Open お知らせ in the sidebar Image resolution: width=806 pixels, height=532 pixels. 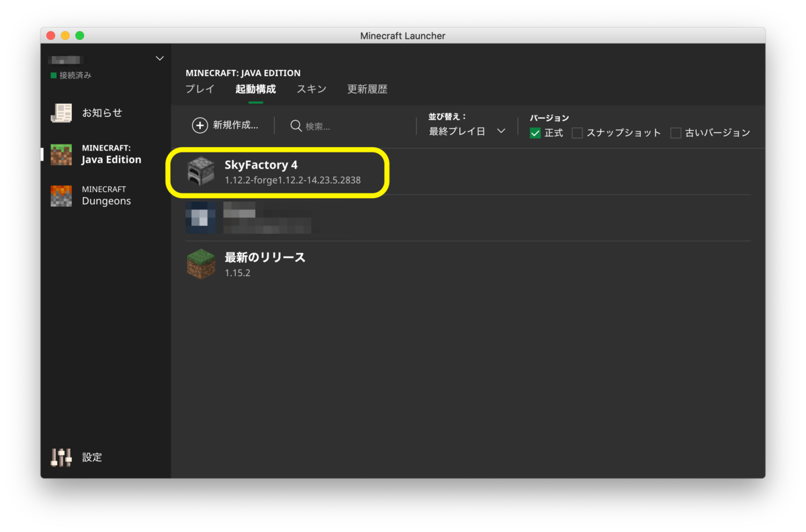tap(102, 113)
